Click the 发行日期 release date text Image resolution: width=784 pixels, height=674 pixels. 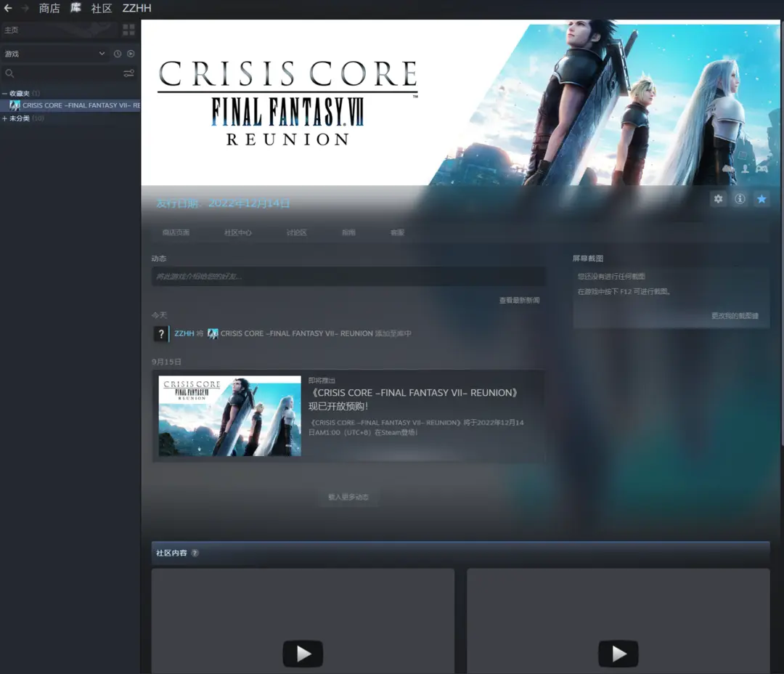coord(223,203)
